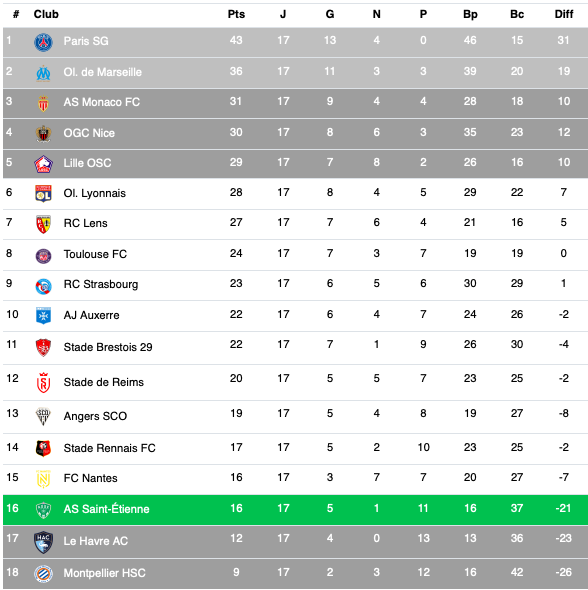Click the Bp column header
The width and height of the screenshot is (588, 590).
point(470,14)
